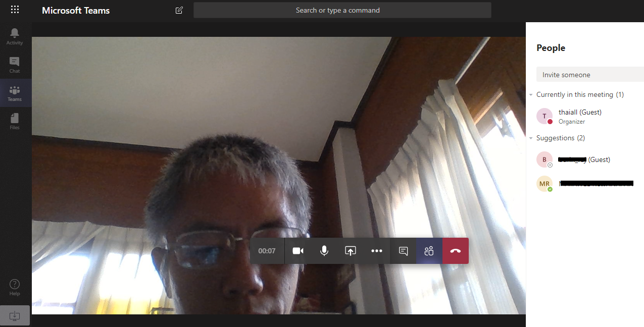Click the new chat compose icon
The width and height of the screenshot is (644, 327).
[179, 10]
